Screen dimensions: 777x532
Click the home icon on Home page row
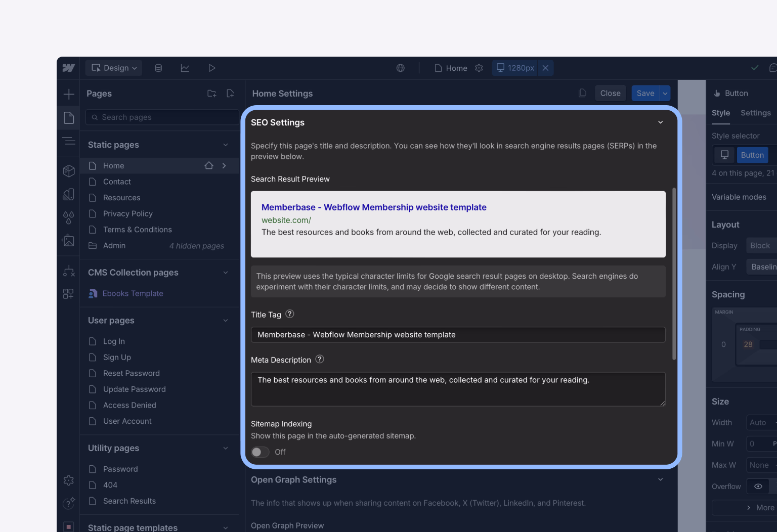point(209,165)
